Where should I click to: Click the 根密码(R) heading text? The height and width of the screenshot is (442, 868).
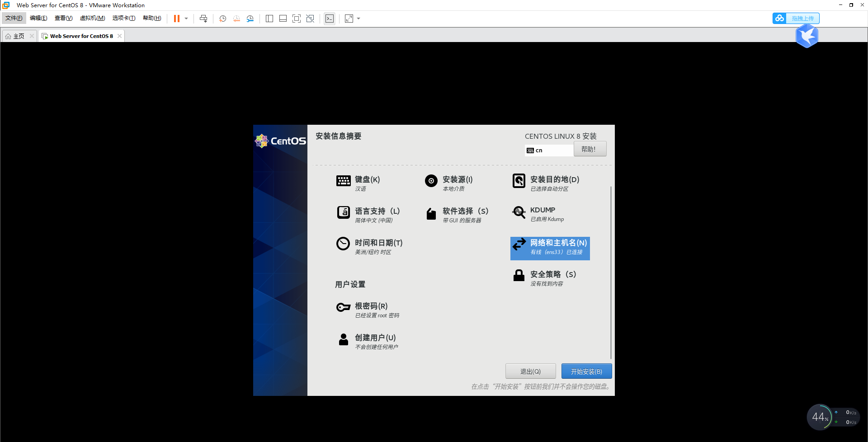371,306
